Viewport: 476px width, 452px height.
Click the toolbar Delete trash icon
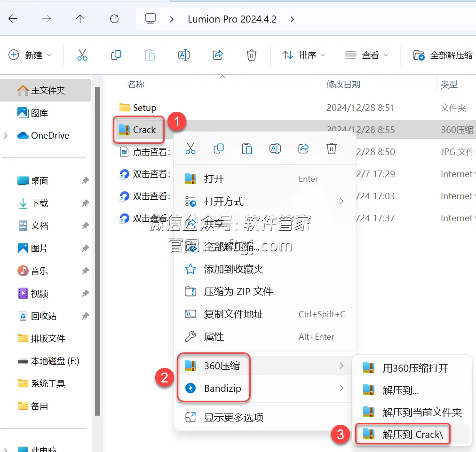(x=252, y=55)
